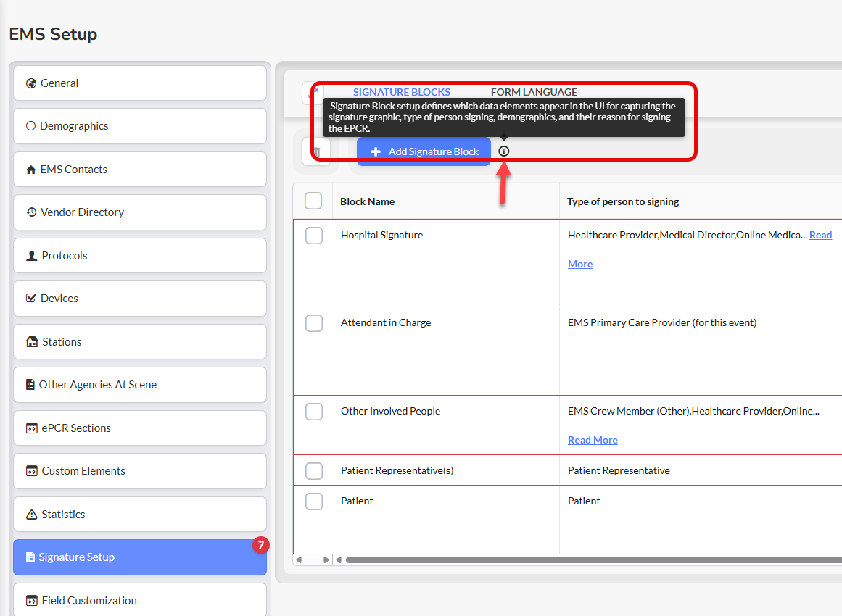The image size is (842, 616).
Task: Click the building icon beside Stations
Action: pos(32,342)
